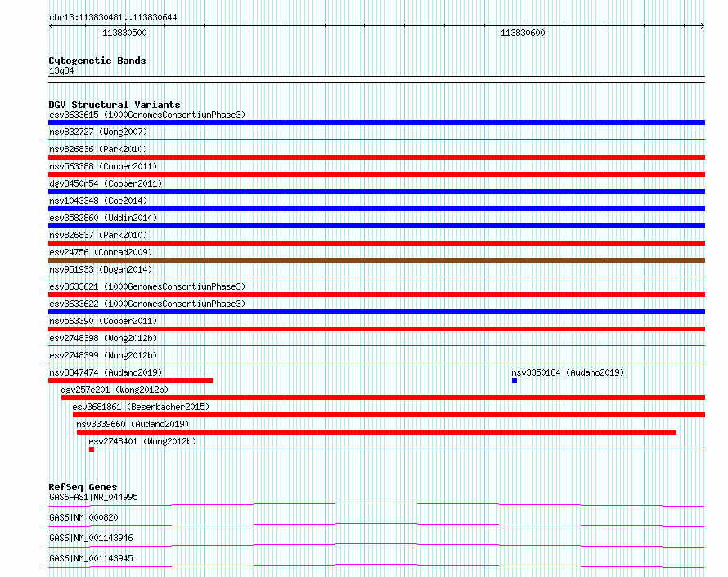Screen dimensions: 728x577
Task: Select the blue bar under dgv3450n54
Action: [x=376, y=192]
